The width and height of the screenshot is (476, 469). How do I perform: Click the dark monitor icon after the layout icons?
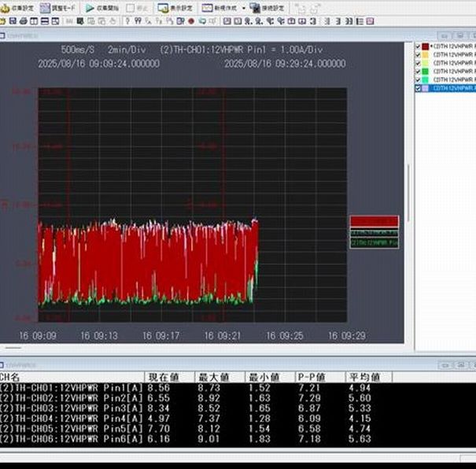pyautogui.click(x=80, y=21)
